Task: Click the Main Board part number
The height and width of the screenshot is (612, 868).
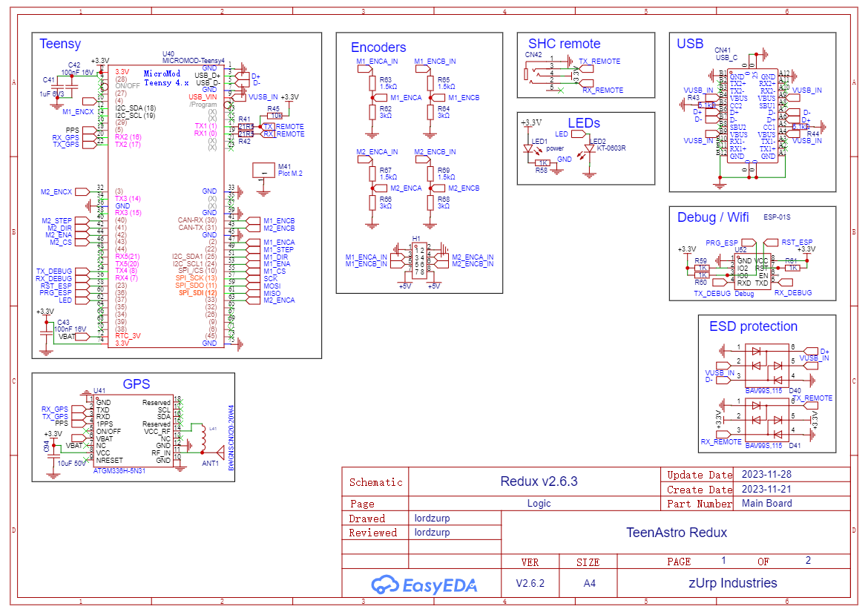Action: pyautogui.click(x=766, y=504)
